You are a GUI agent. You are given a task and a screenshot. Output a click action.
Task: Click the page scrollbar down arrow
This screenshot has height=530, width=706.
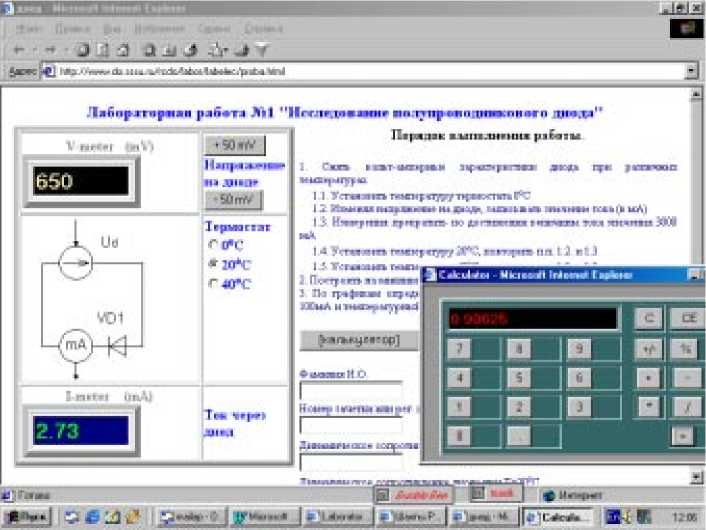[x=696, y=477]
